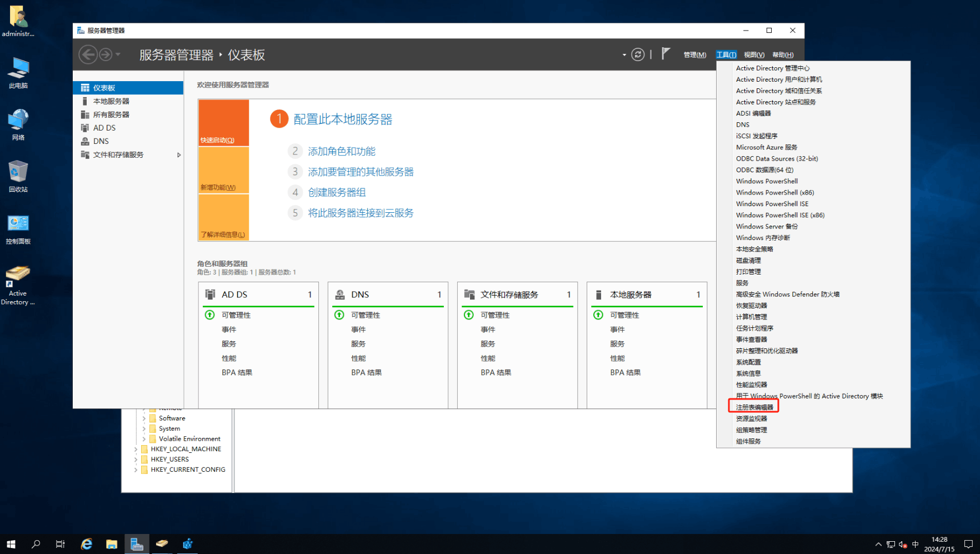Image resolution: width=980 pixels, height=554 pixels.
Task: Expand the HKEY_USERS registry node
Action: click(x=136, y=459)
